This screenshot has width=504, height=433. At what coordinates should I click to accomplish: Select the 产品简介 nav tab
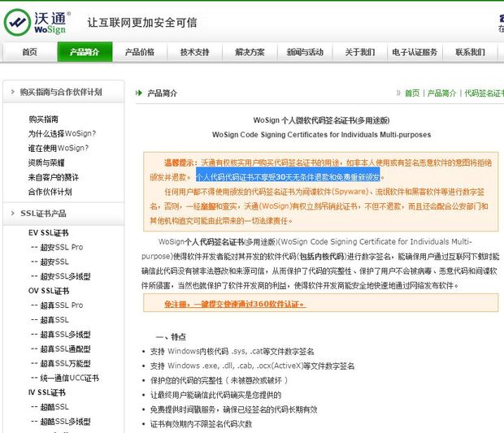click(85, 52)
